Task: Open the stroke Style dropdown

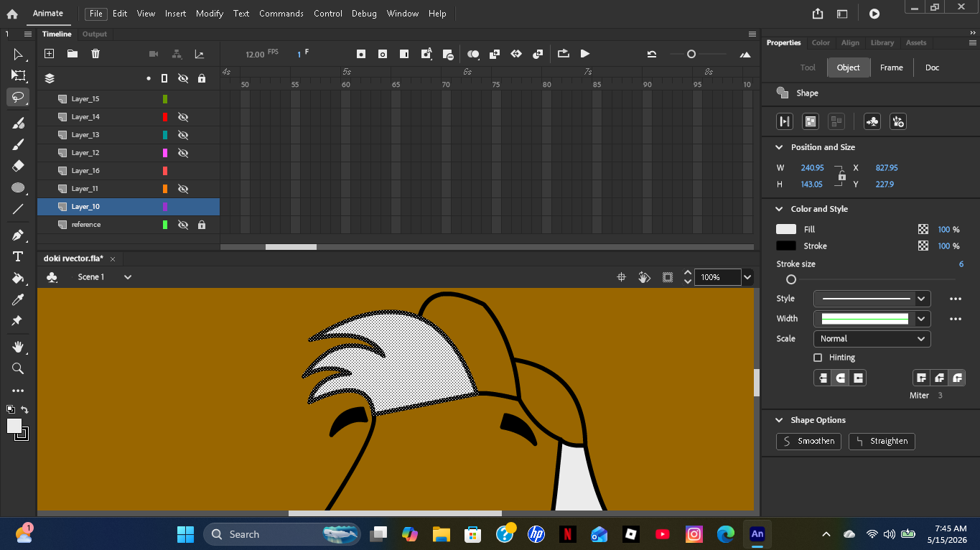Action: point(872,299)
